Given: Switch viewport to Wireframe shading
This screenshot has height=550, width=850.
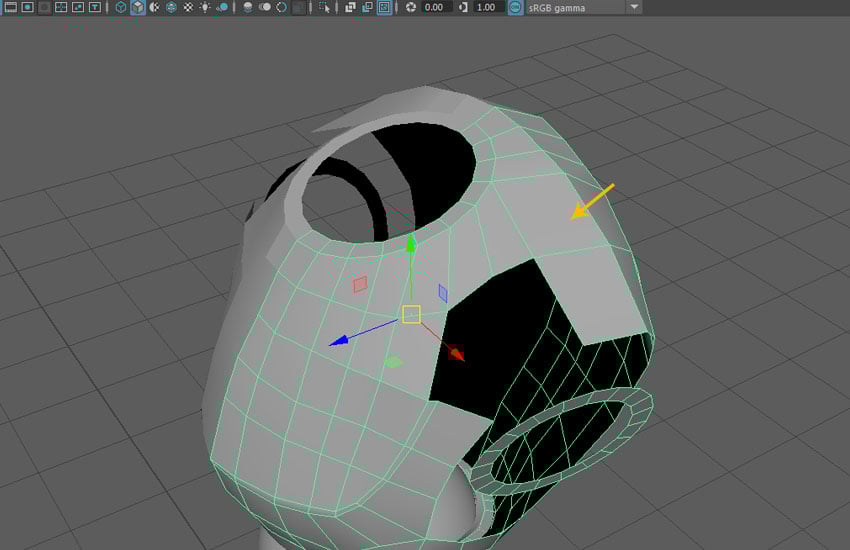Looking at the screenshot, I should pyautogui.click(x=121, y=7).
